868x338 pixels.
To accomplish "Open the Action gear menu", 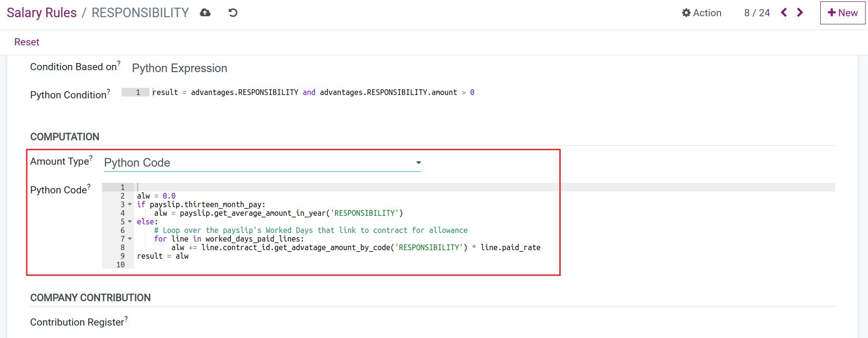I will 701,13.
